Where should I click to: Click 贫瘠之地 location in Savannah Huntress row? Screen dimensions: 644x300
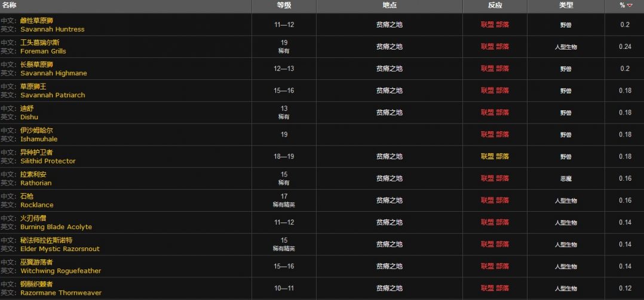389,24
